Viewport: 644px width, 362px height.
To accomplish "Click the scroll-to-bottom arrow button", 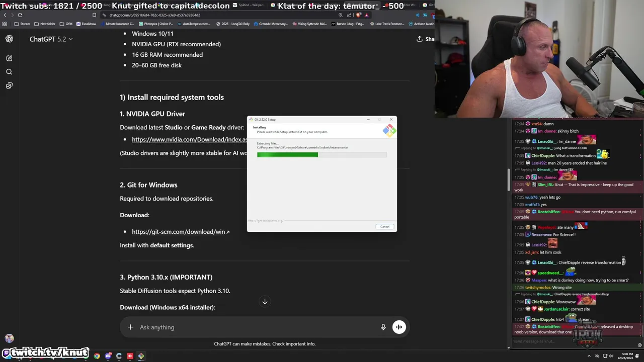I will tap(265, 302).
